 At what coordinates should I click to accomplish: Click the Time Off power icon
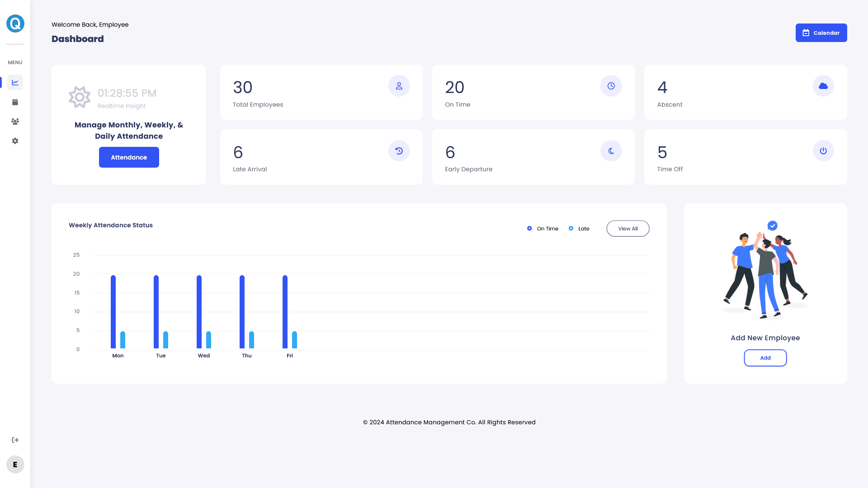point(823,151)
